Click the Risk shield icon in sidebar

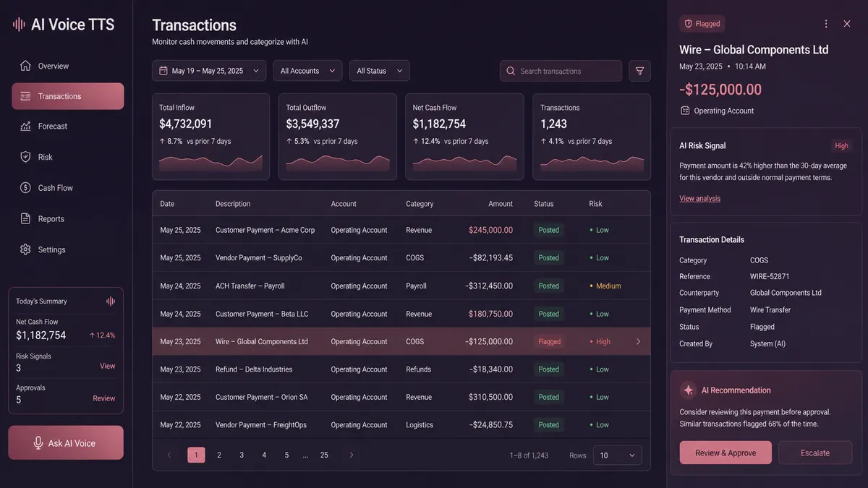(x=25, y=157)
